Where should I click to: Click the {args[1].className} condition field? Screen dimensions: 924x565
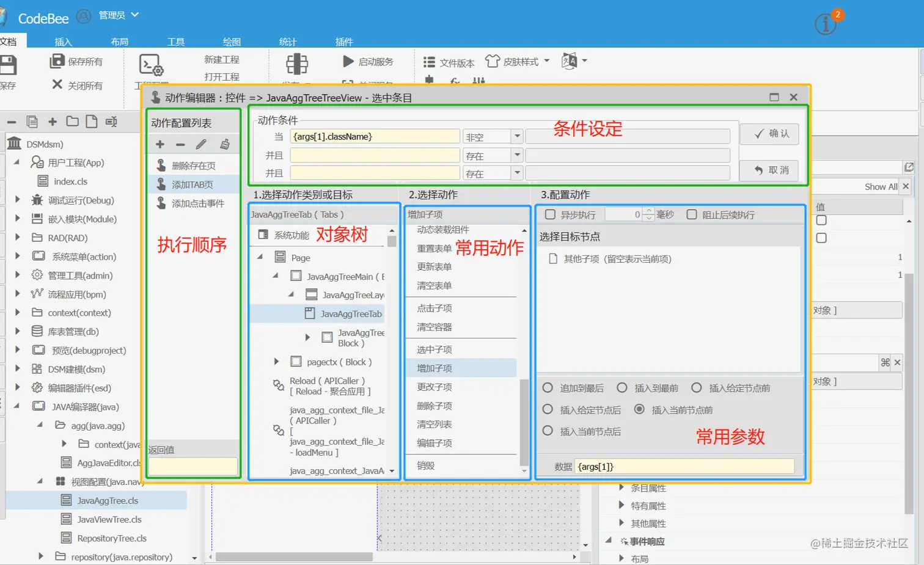(x=375, y=136)
